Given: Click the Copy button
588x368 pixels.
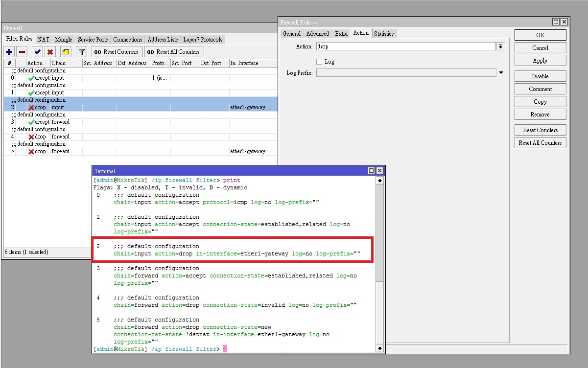Looking at the screenshot, I should pos(540,102).
